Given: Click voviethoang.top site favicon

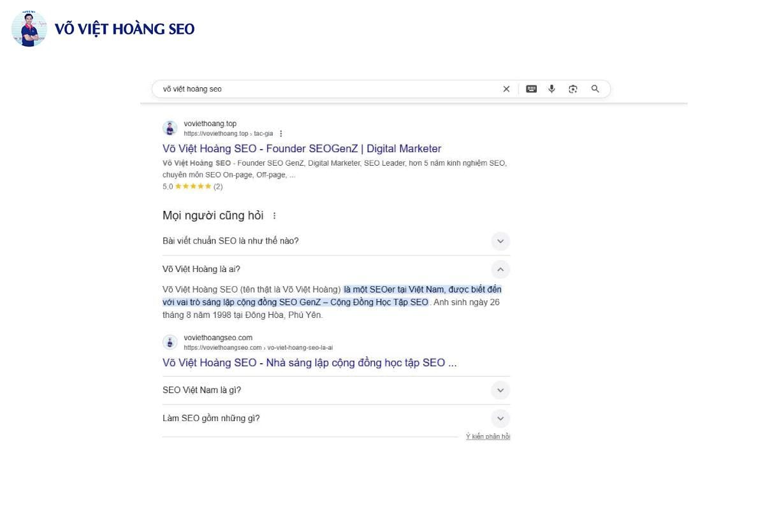Looking at the screenshot, I should pos(170,128).
